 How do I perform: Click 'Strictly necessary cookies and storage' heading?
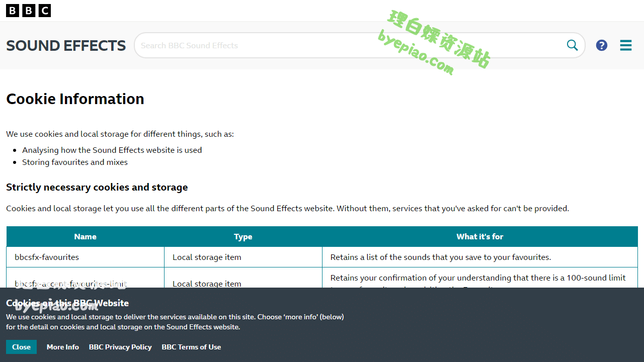(x=97, y=187)
